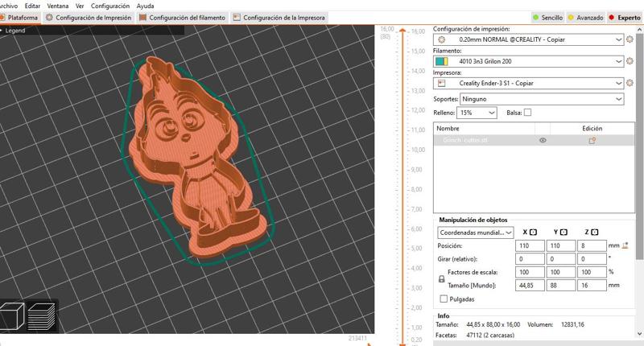Click gear icon beside filament preset
The width and height of the screenshot is (644, 346).
pyautogui.click(x=630, y=61)
